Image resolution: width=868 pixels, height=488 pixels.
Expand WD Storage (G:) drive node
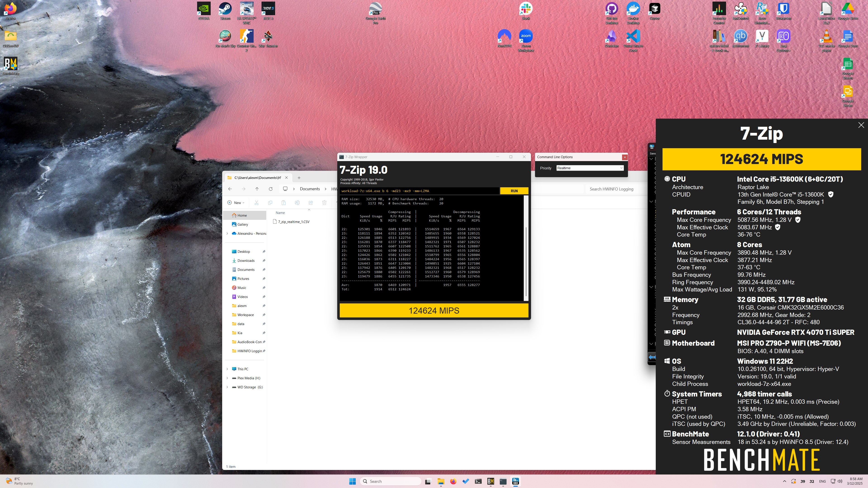[227, 387]
